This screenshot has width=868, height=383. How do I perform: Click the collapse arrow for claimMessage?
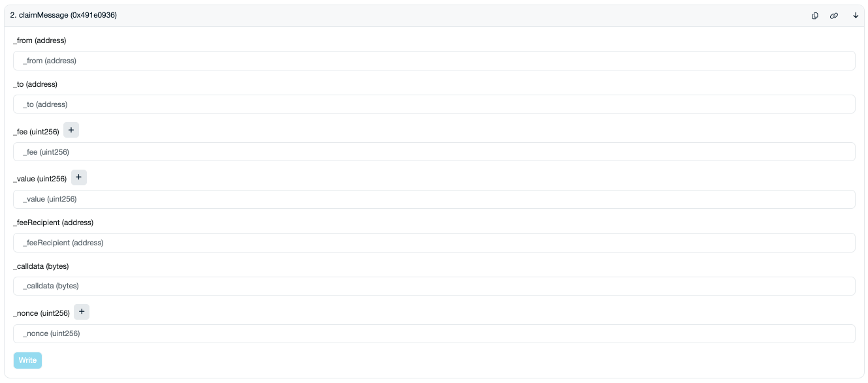pos(856,15)
